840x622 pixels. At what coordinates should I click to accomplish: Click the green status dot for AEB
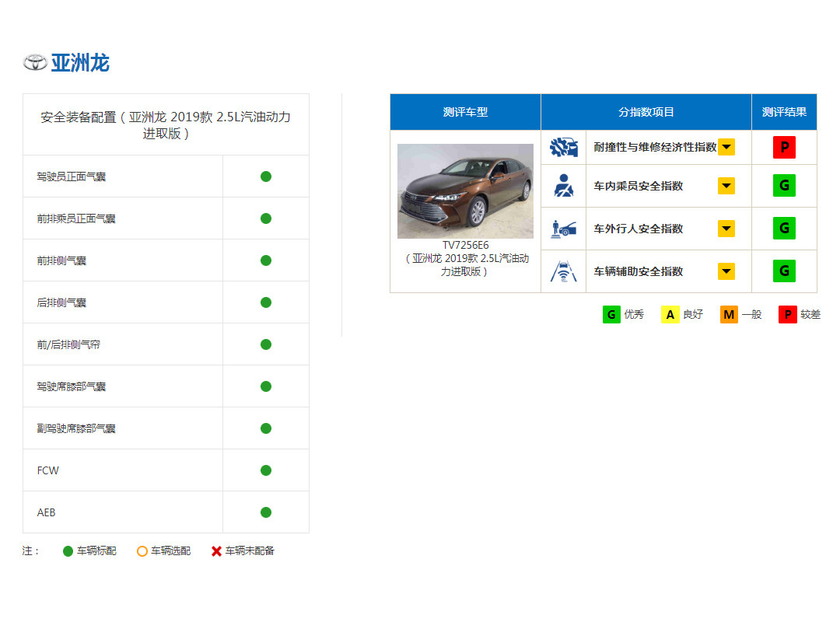point(266,512)
